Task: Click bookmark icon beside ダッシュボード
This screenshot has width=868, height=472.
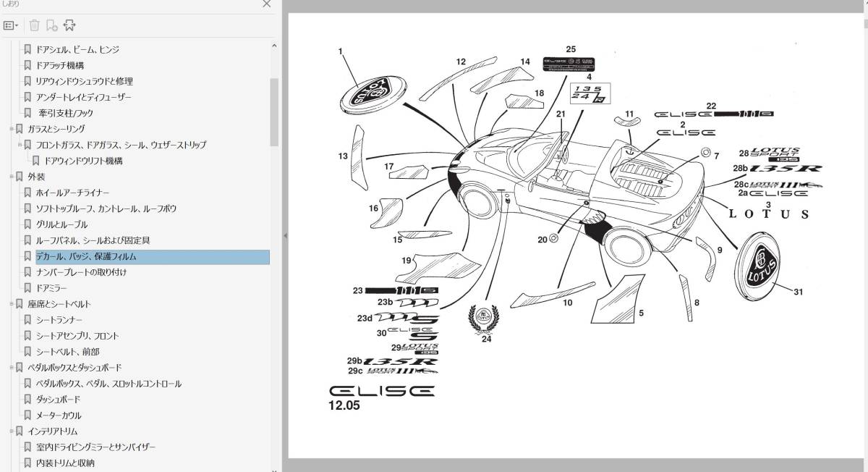Action: [27, 400]
